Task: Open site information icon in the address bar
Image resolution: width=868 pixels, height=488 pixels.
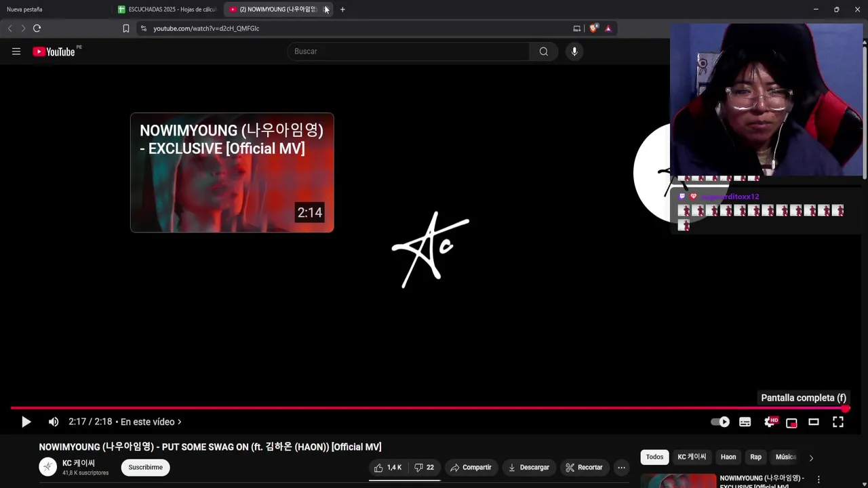Action: click(x=143, y=28)
